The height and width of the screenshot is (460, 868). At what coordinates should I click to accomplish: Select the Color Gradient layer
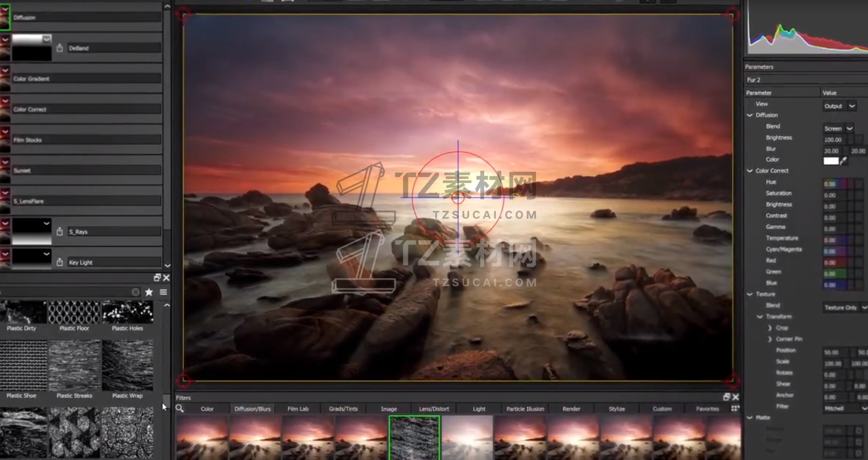[86, 79]
